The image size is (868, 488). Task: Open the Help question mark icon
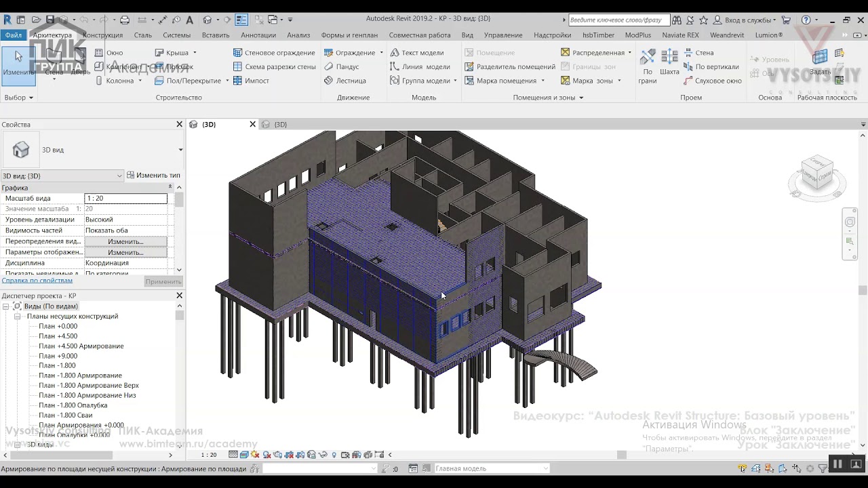click(x=806, y=20)
